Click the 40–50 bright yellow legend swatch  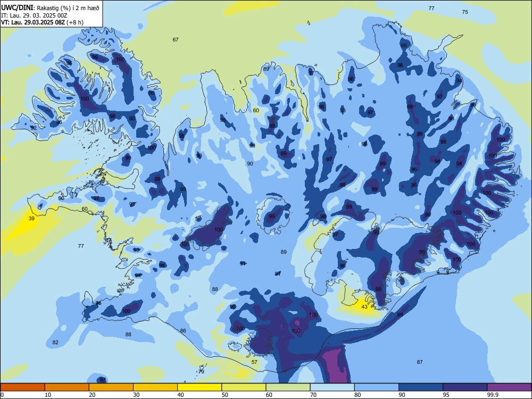[199, 387]
